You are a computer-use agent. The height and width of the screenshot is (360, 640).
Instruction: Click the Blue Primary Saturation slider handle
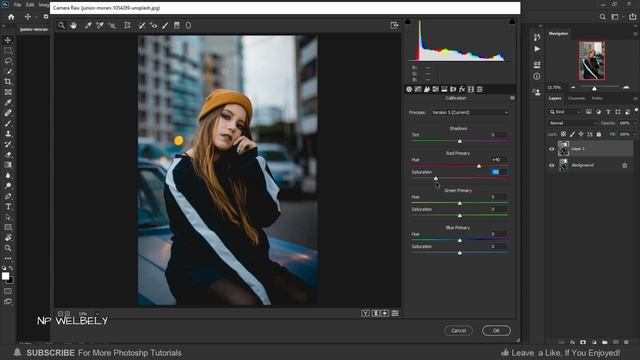pos(460,253)
